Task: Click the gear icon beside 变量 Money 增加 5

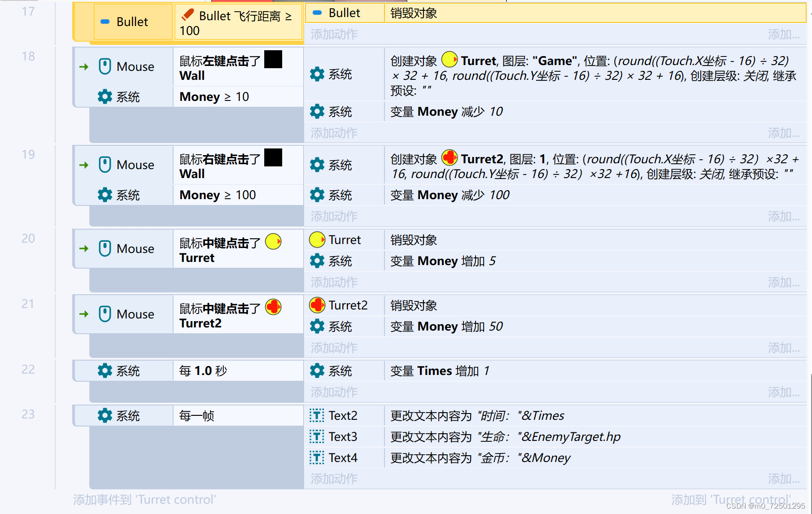Action: [317, 261]
